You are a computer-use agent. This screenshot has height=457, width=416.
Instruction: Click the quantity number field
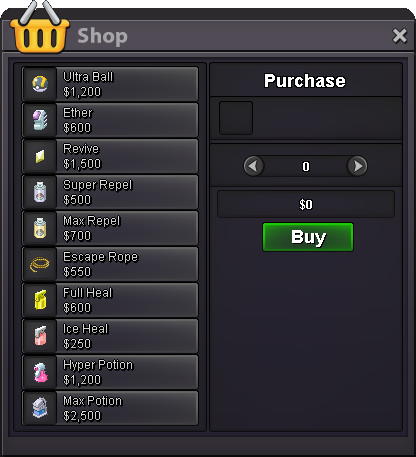coord(306,166)
